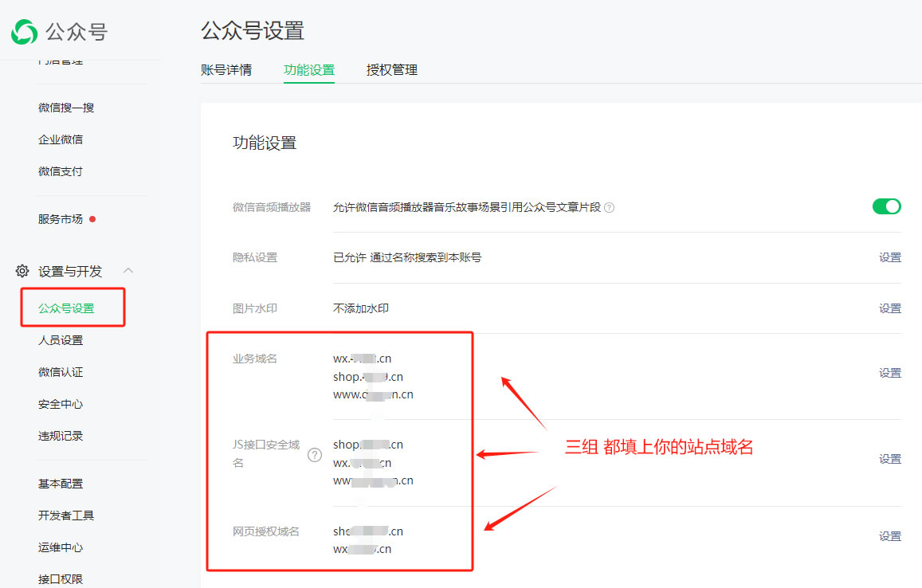Click the 不添加水印 value text

pos(361,308)
